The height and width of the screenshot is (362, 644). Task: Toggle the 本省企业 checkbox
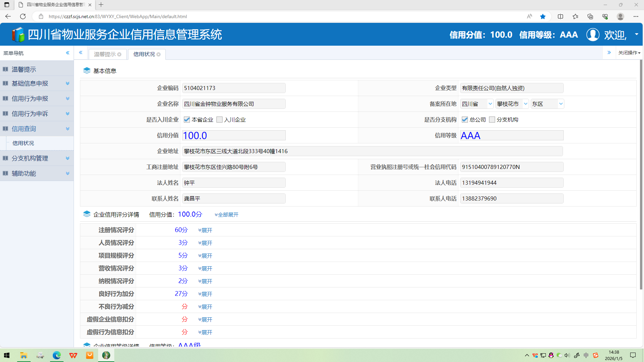(187, 120)
